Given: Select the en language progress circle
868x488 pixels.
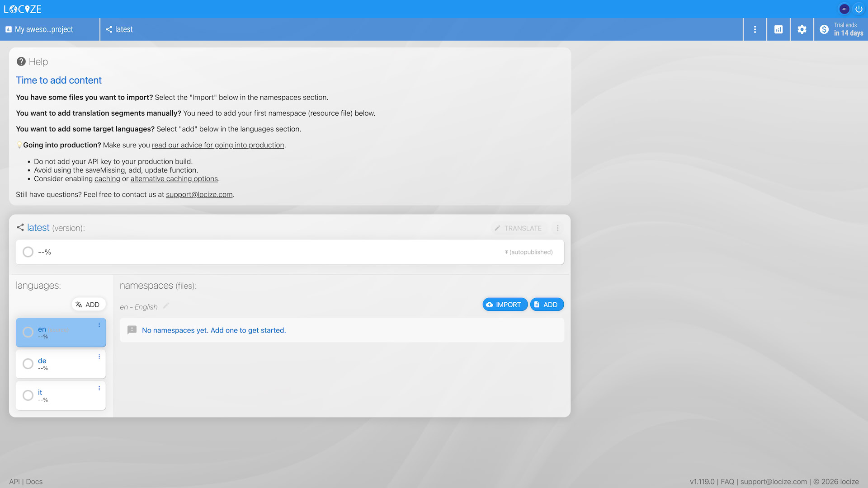Looking at the screenshot, I should (x=28, y=332).
